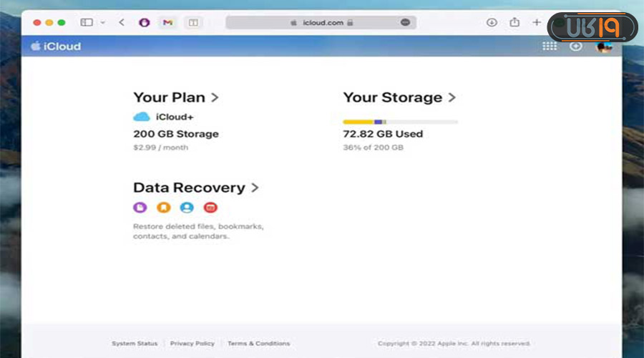This screenshot has width=644, height=358.
Task: Open the sidebar dropdown arrow
Action: 103,23
